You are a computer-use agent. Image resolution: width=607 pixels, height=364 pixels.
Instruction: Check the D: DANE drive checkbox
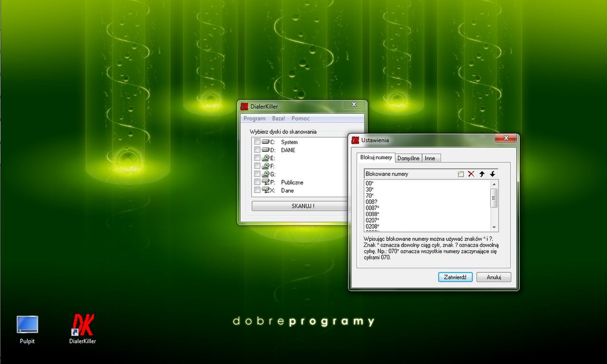click(257, 150)
